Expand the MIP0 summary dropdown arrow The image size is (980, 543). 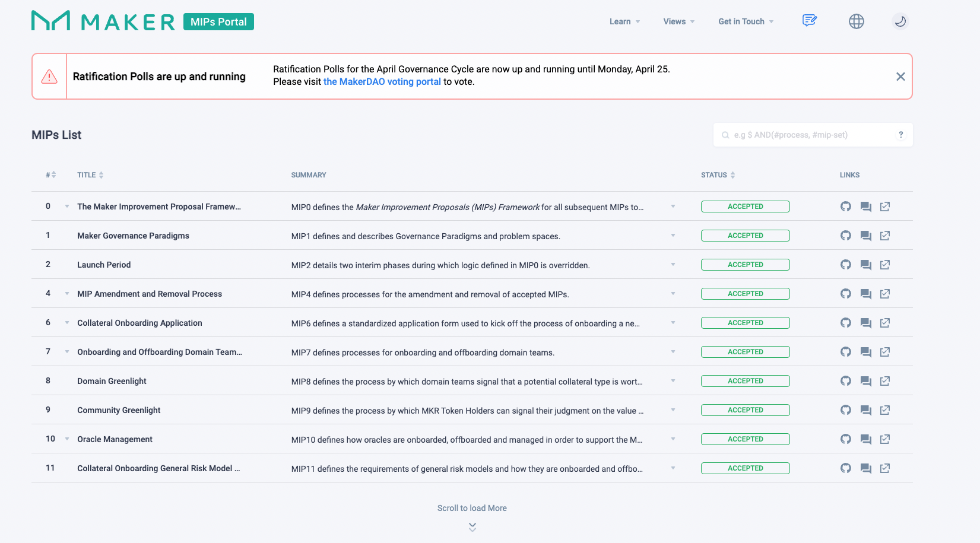673,207
